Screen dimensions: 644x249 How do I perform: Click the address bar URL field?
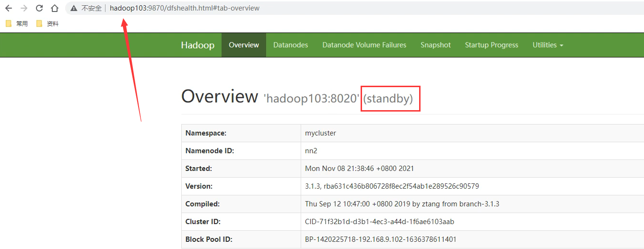pos(185,8)
